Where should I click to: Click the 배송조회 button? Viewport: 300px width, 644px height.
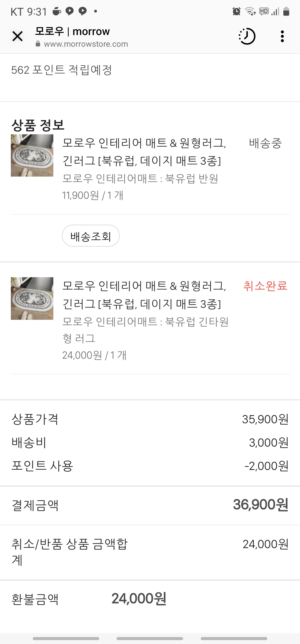(x=91, y=236)
